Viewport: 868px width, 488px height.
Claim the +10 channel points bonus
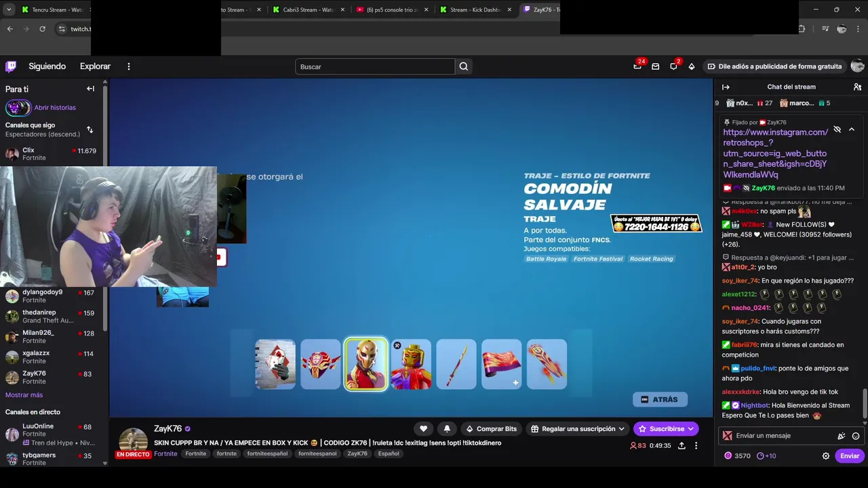[766, 456]
